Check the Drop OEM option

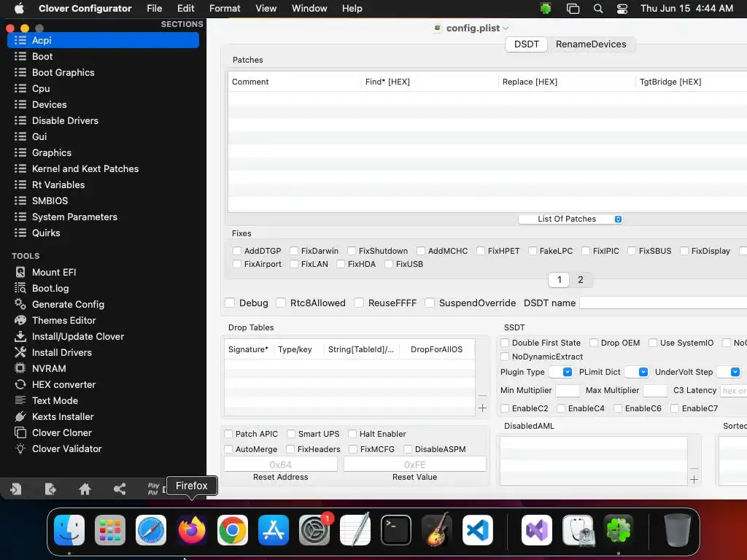click(594, 343)
